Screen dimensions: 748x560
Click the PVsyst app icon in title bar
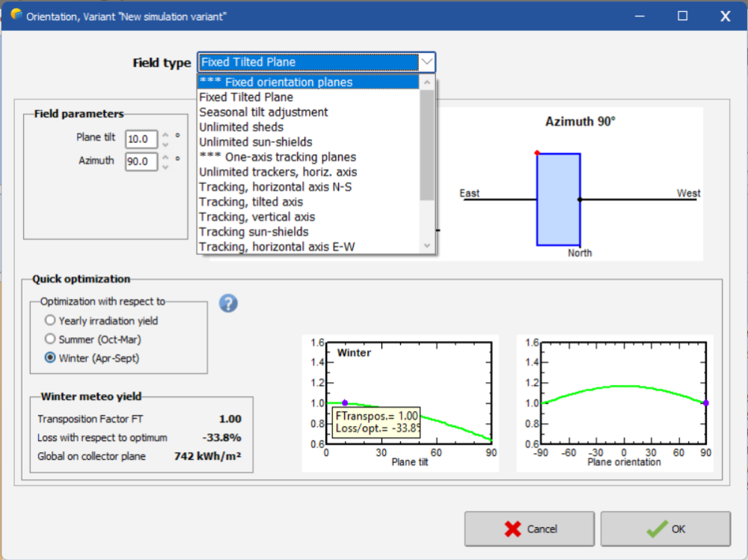pos(16,15)
